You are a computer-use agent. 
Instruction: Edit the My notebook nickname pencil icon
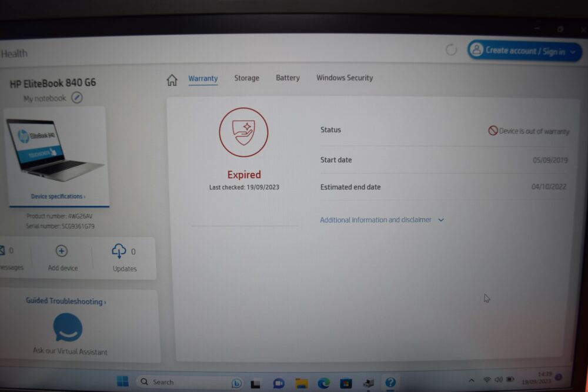click(x=77, y=98)
